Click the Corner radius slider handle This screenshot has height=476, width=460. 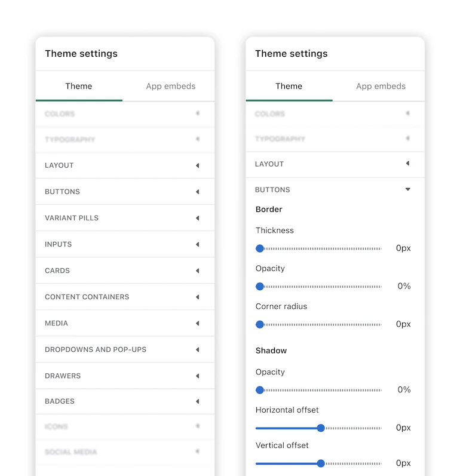tap(260, 324)
